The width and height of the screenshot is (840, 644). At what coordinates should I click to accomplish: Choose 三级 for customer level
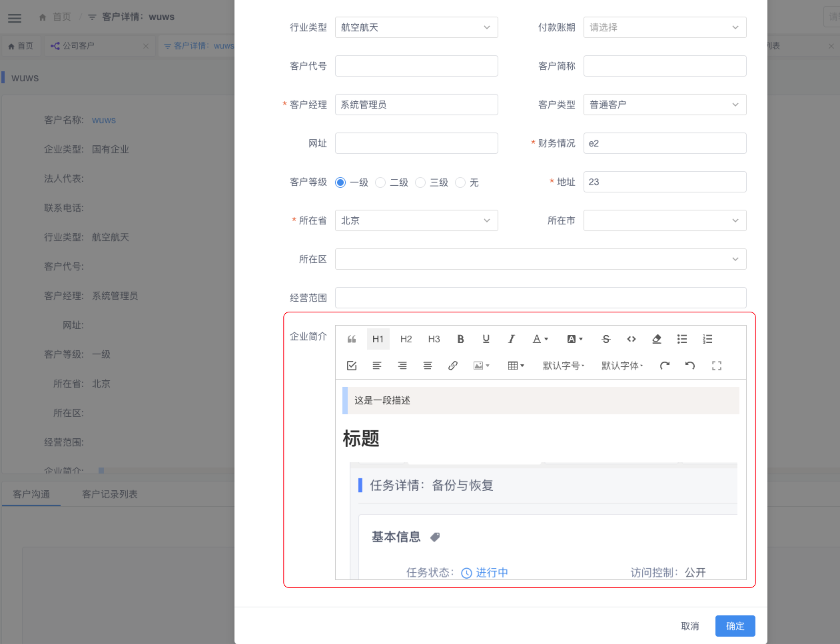click(420, 182)
